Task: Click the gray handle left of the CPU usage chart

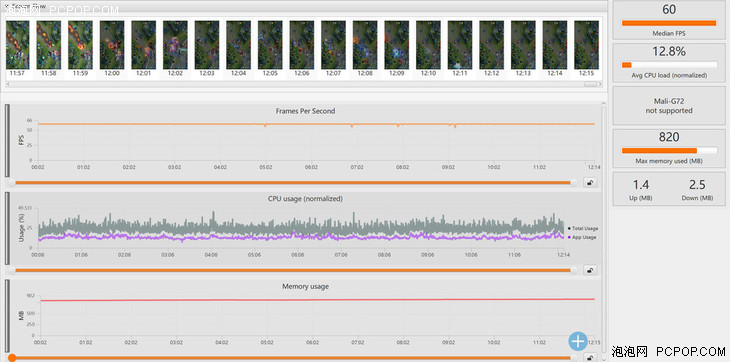Action: [x=7, y=228]
